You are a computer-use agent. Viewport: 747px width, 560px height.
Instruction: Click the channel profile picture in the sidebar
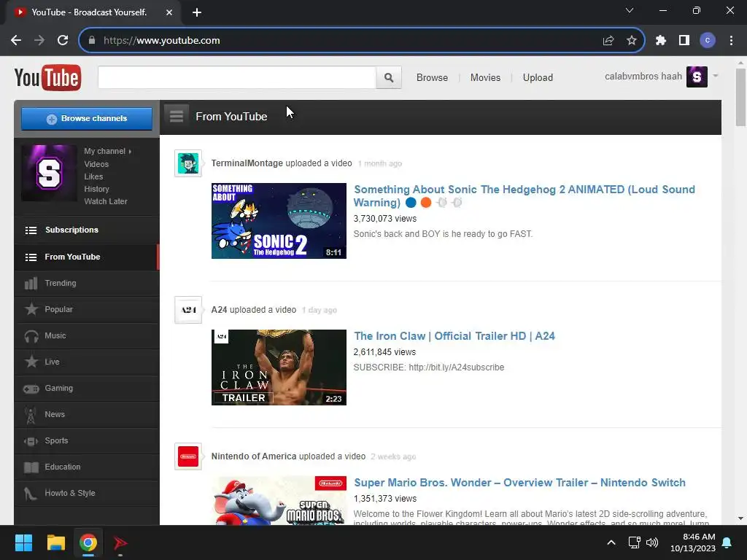(49, 174)
